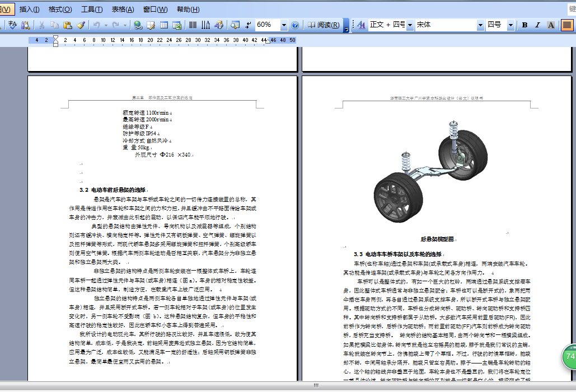Click the Paste clipboard icon

pos(68,25)
